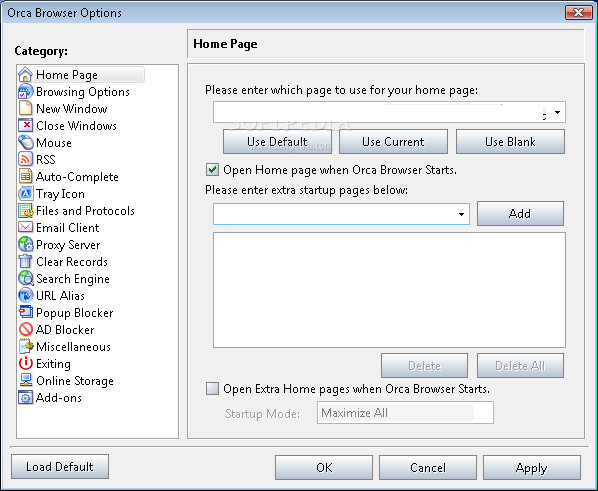Click the Proxy Server globe icon

(26, 244)
